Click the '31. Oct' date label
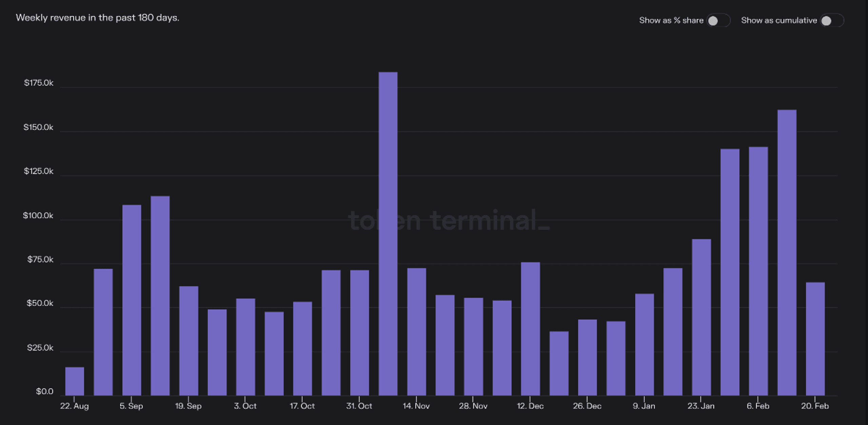This screenshot has height=425, width=868. pos(359,406)
